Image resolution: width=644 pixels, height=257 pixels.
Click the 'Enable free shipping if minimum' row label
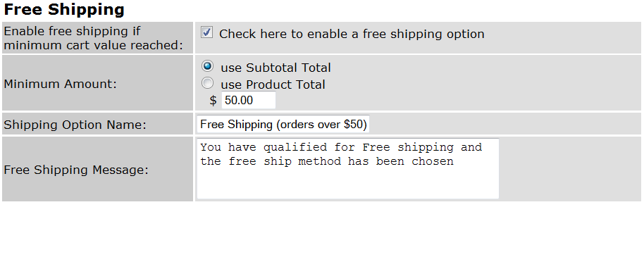[x=93, y=38]
